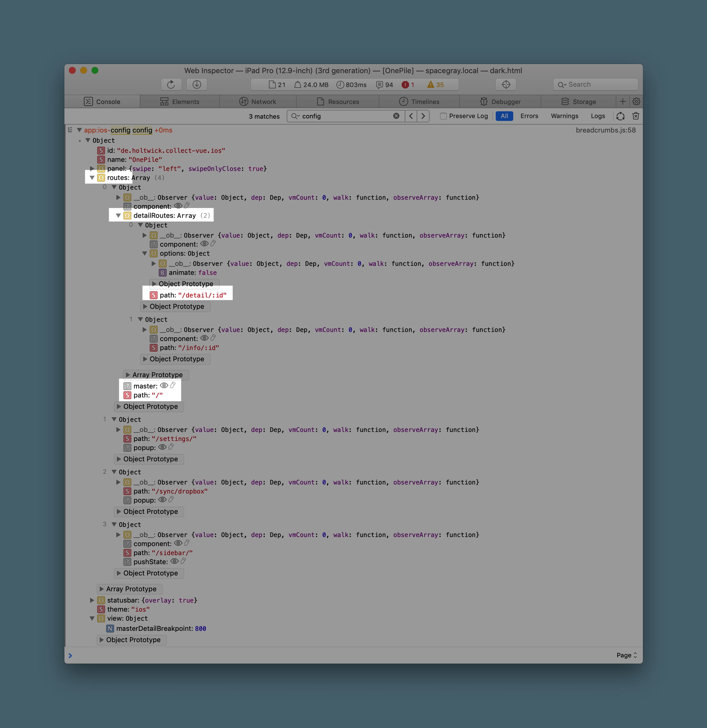The image size is (707, 728).
Task: Clear console messages with the trash icon
Action: pyautogui.click(x=635, y=116)
